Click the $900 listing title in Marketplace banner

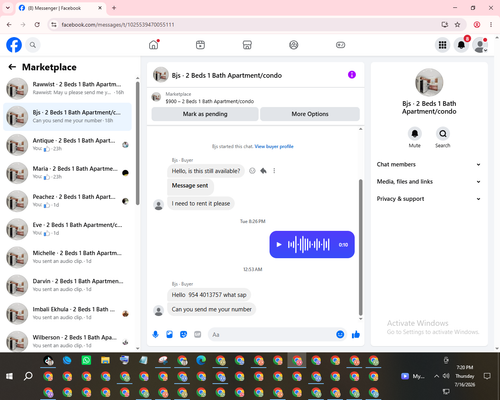tap(210, 101)
